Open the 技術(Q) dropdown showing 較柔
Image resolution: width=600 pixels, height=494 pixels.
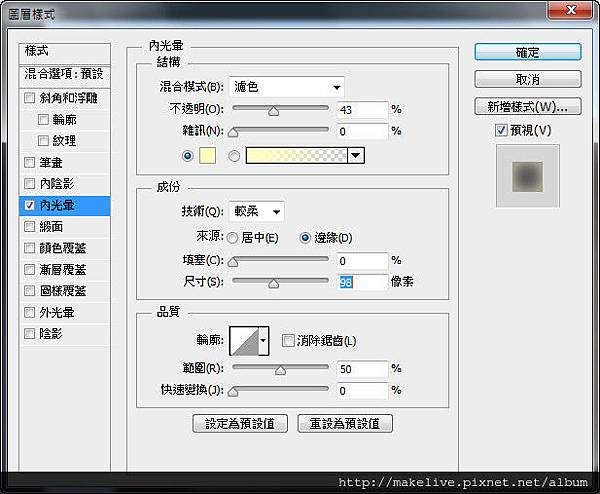click(257, 211)
